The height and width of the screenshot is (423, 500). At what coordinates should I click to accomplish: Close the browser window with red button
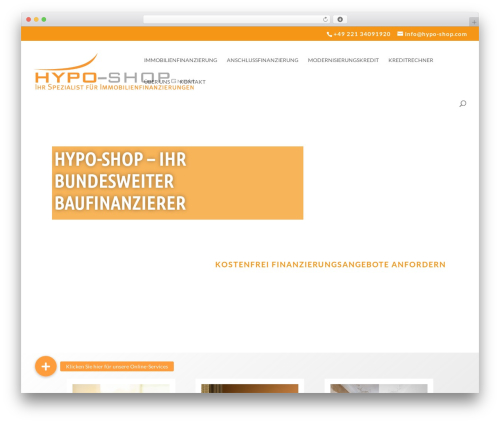29,20
